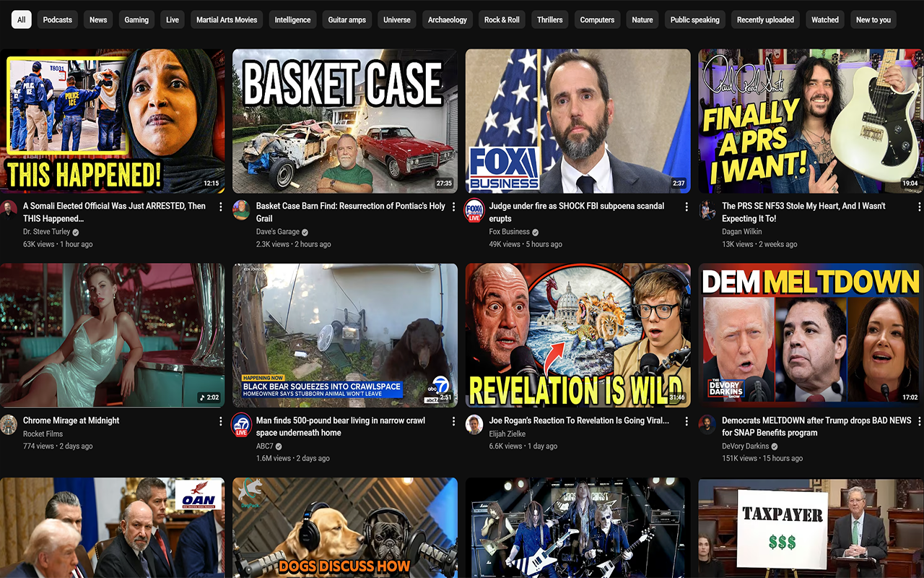
Task: Select the Podcasts filter chip
Action: tap(58, 20)
